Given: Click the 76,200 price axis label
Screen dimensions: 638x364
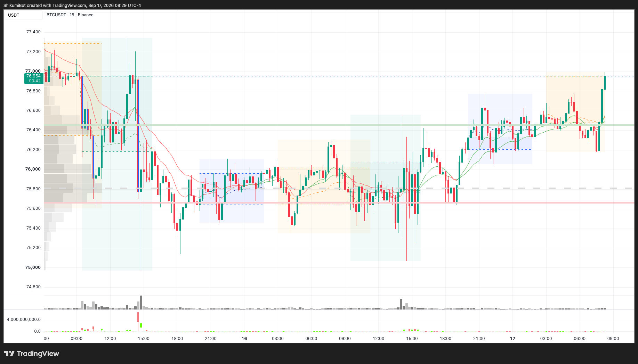Looking at the screenshot, I should point(33,150).
